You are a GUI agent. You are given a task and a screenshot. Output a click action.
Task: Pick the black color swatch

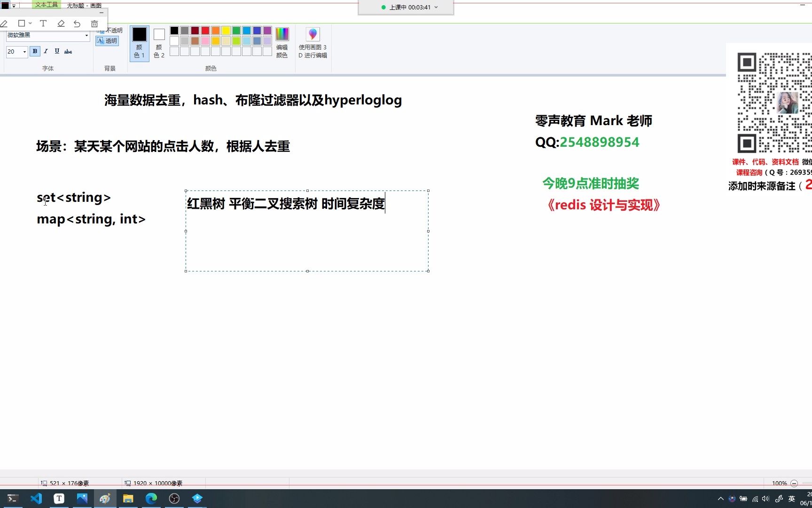(x=174, y=31)
